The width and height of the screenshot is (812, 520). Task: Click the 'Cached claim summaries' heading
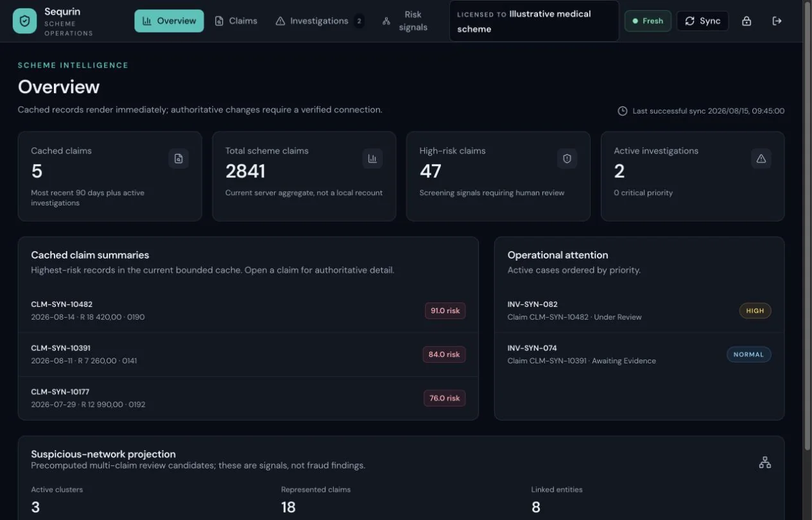tap(90, 255)
